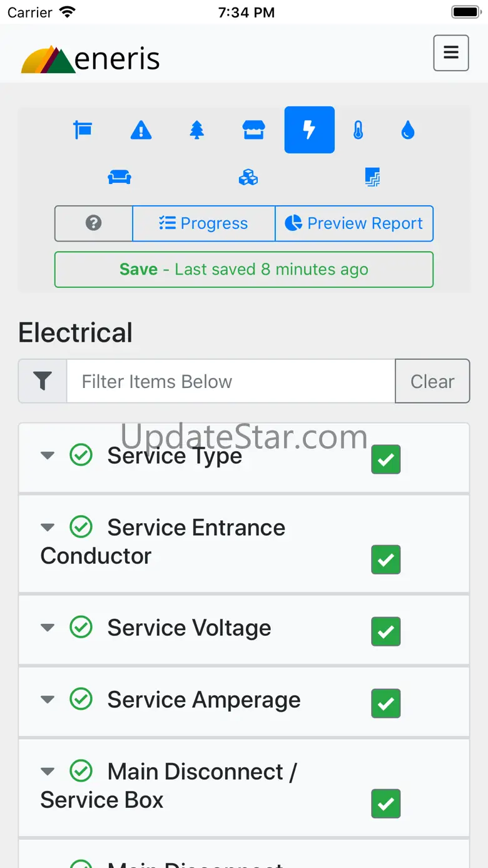Go to the storefront section icon
Screen dimensions: 488x868
click(253, 130)
